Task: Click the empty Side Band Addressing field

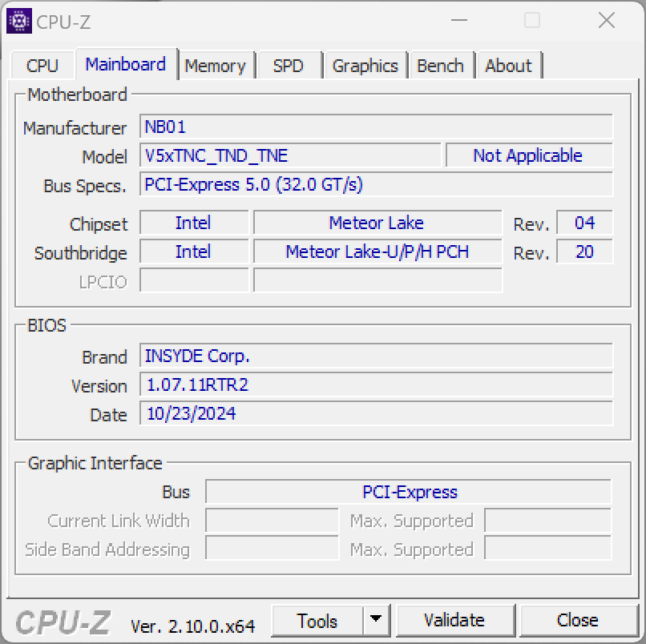Action: click(x=272, y=548)
